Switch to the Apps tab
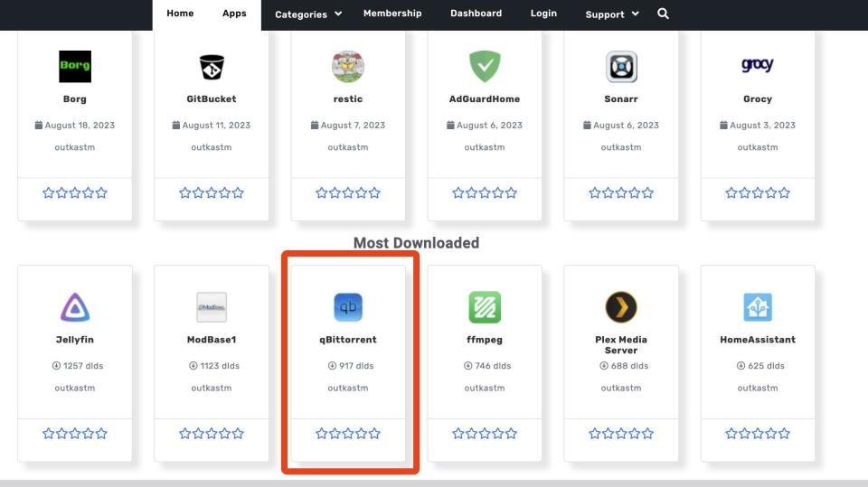The height and width of the screenshot is (487, 868). click(234, 14)
